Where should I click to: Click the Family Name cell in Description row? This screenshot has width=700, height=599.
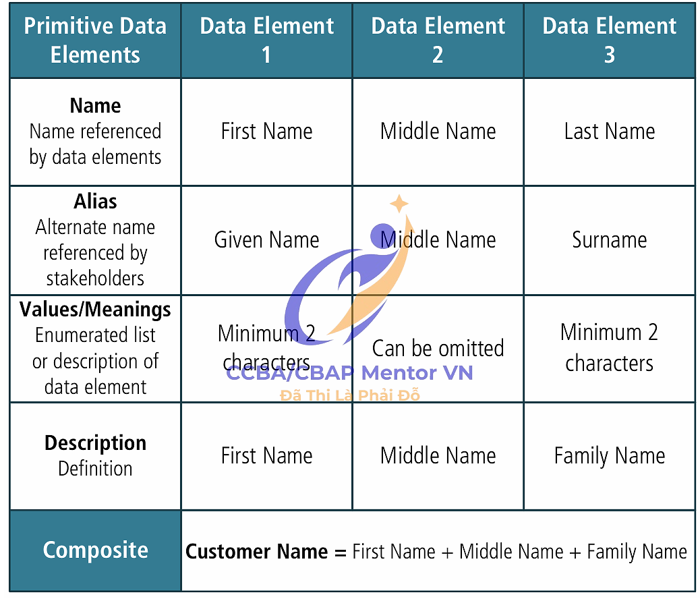pos(609,456)
